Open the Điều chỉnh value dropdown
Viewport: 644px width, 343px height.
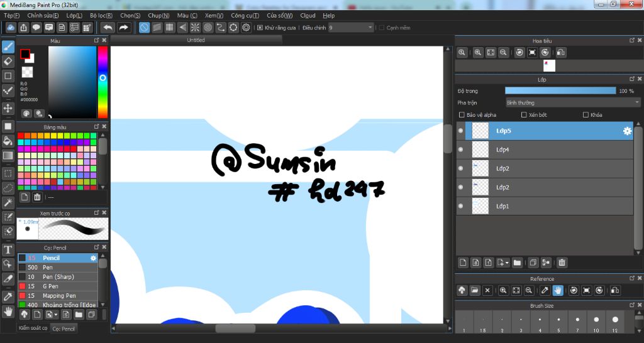tap(351, 28)
